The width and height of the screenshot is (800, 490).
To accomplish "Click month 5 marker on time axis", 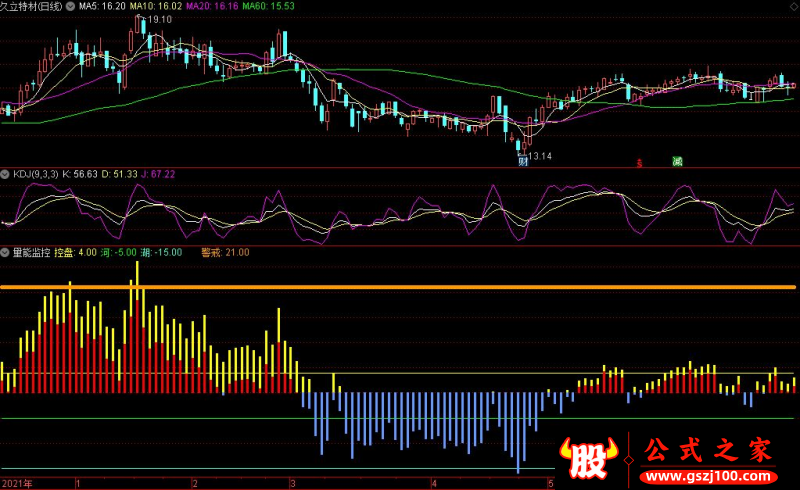I will pos(551,483).
